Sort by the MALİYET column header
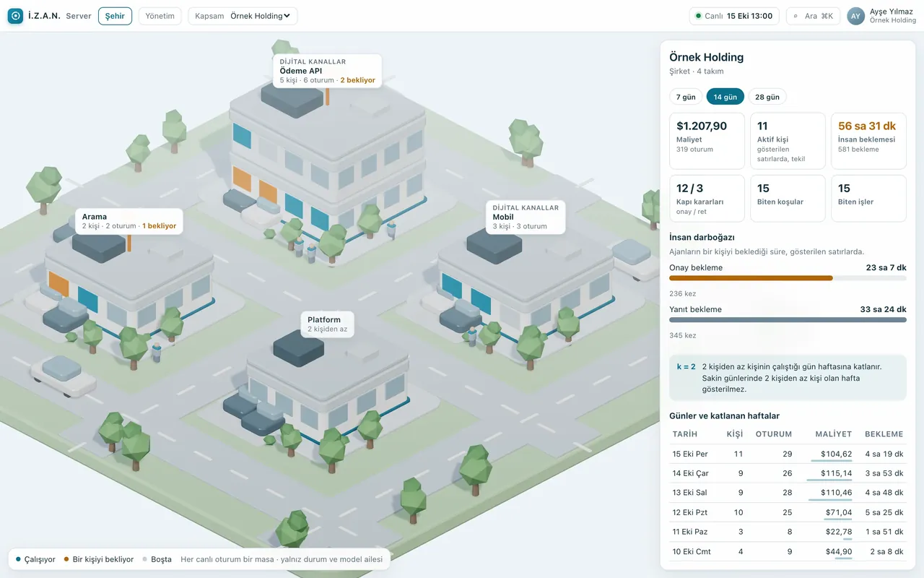This screenshot has width=924, height=578. tap(834, 434)
